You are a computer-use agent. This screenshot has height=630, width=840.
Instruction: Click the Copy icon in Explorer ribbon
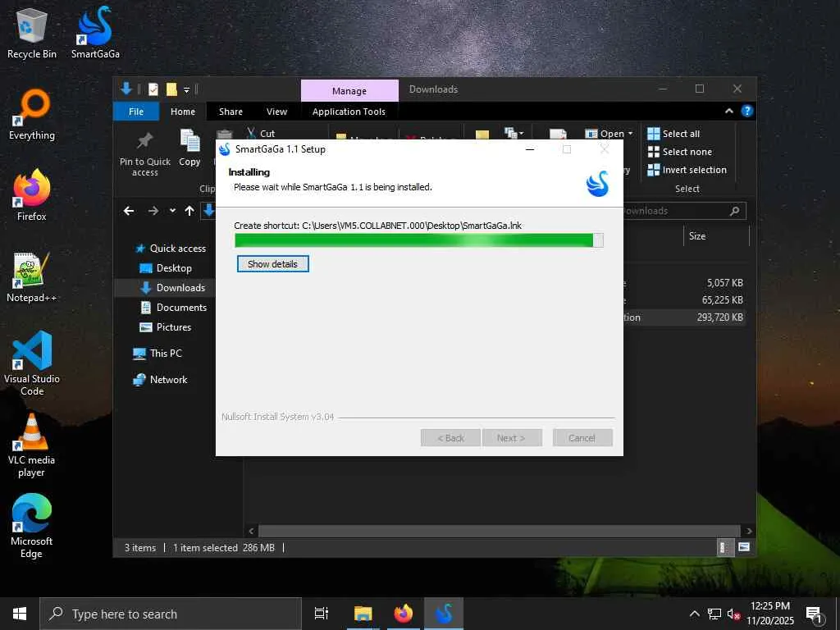[x=189, y=148]
